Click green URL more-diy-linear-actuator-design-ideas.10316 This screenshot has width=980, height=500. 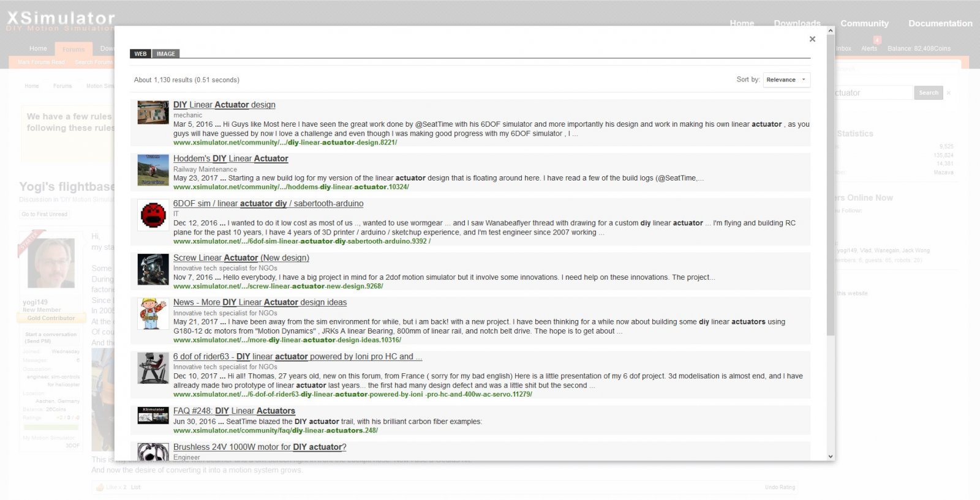287,340
